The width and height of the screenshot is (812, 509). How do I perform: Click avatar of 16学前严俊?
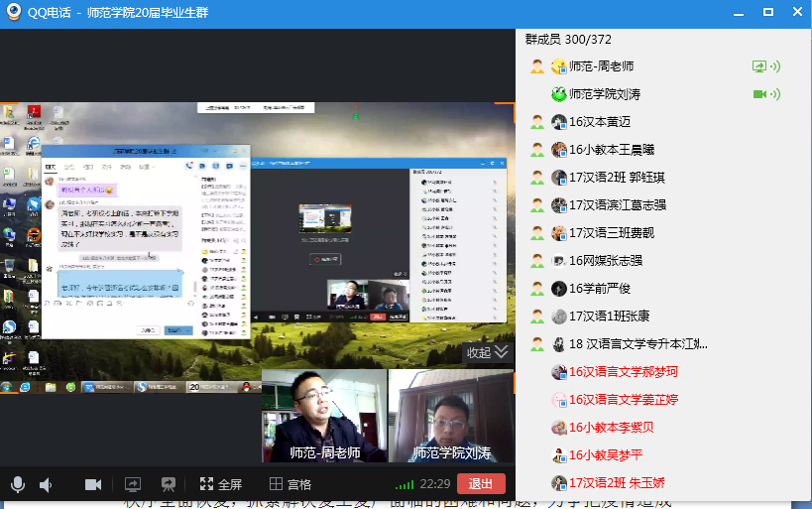tap(559, 289)
